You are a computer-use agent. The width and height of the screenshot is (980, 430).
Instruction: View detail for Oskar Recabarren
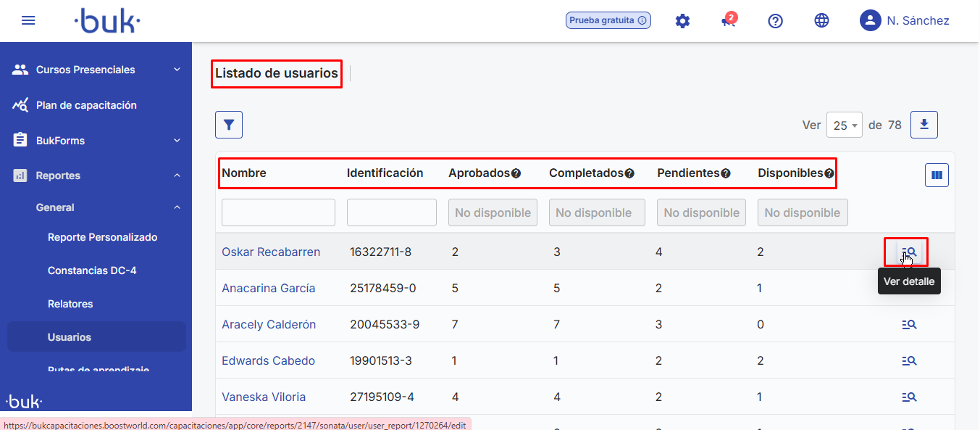click(x=909, y=252)
